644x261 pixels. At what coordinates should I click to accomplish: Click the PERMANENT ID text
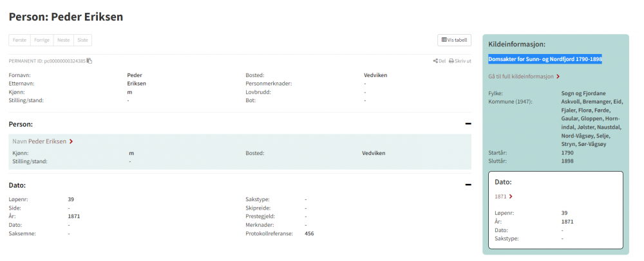[47, 61]
